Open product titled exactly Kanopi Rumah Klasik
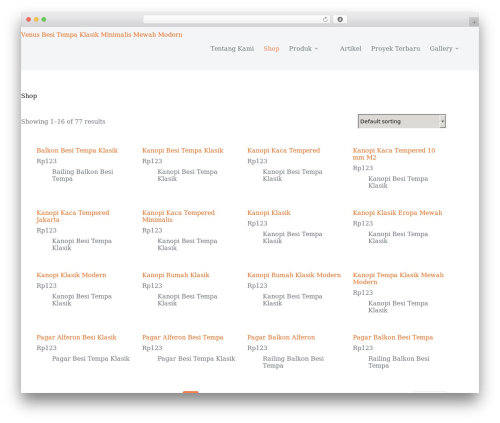Screen dimensions: 500x423 pyautogui.click(x=176, y=275)
